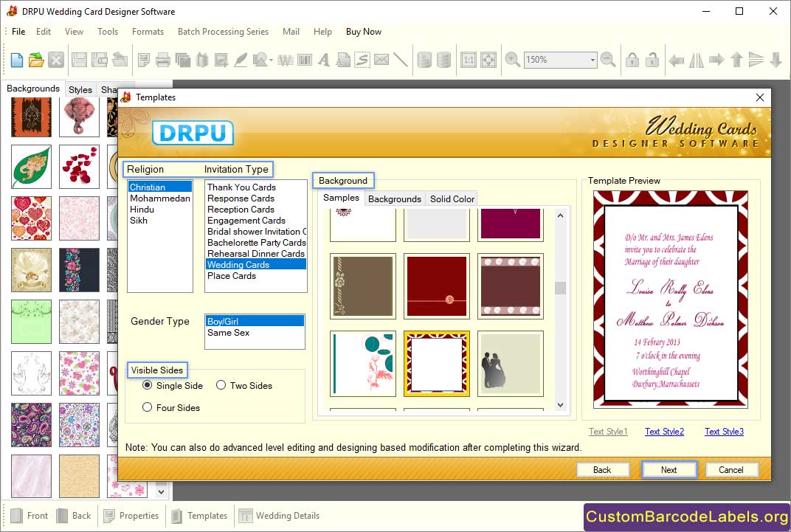This screenshot has width=791, height=532.
Task: Select the Two Sides radio button
Action: click(x=221, y=385)
